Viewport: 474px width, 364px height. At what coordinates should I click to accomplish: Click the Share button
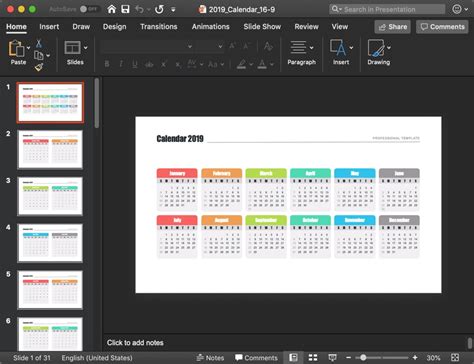[x=393, y=27]
